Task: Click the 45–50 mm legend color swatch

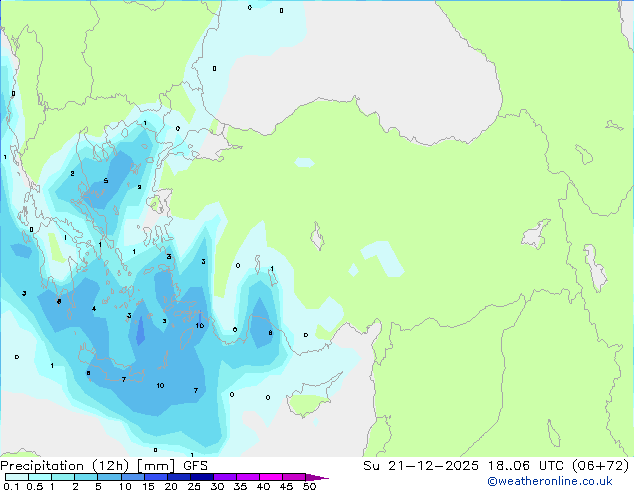Action: (x=294, y=477)
